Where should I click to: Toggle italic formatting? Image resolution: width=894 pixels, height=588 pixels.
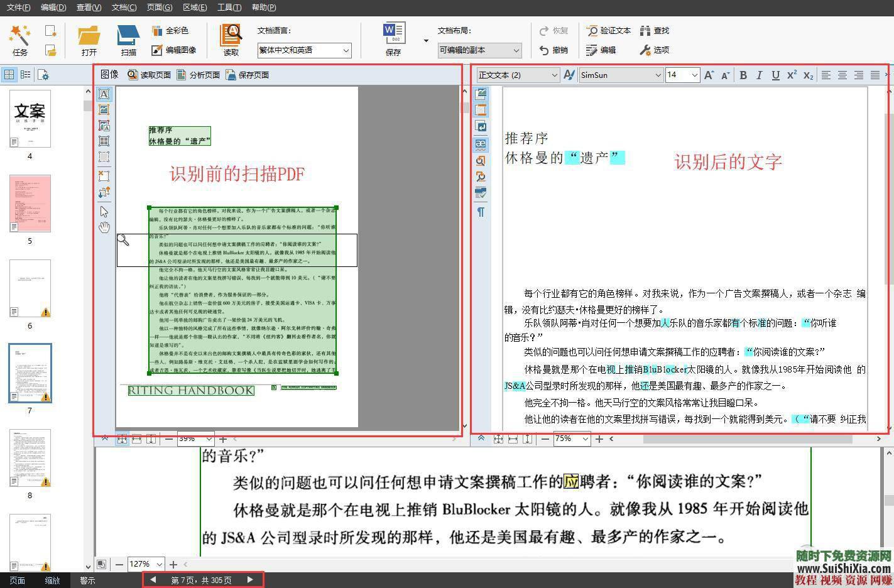click(759, 75)
